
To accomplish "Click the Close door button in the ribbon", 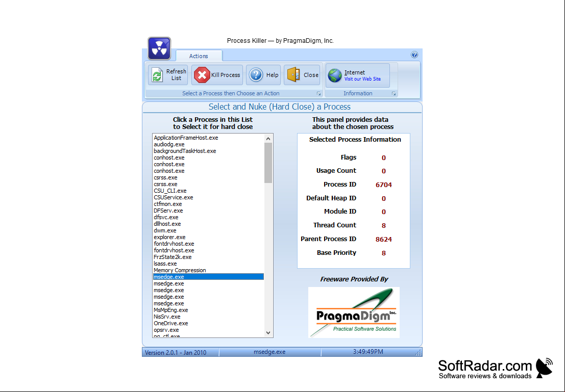I will (302, 75).
